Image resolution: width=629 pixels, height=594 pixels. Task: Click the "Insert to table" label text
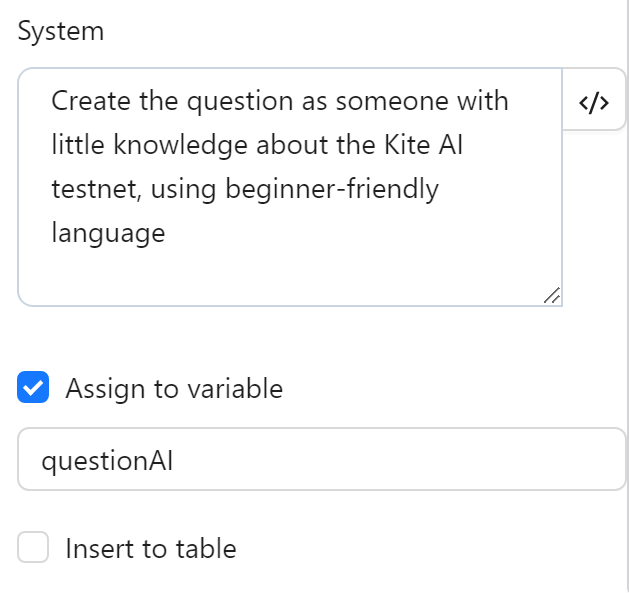pyautogui.click(x=151, y=548)
